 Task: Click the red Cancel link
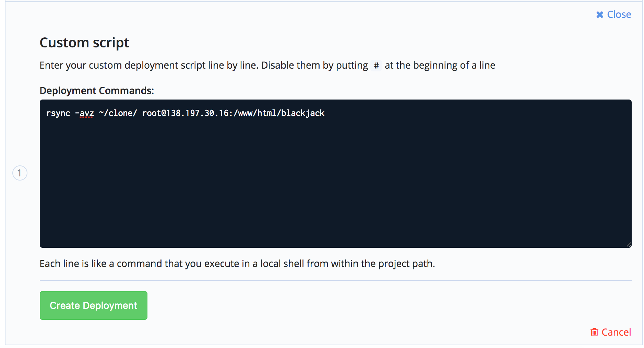point(611,332)
